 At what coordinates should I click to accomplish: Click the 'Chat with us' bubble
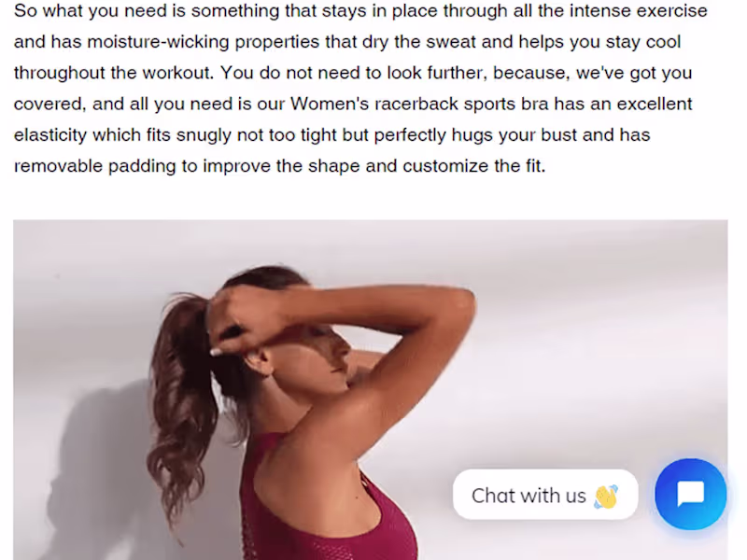point(545,495)
